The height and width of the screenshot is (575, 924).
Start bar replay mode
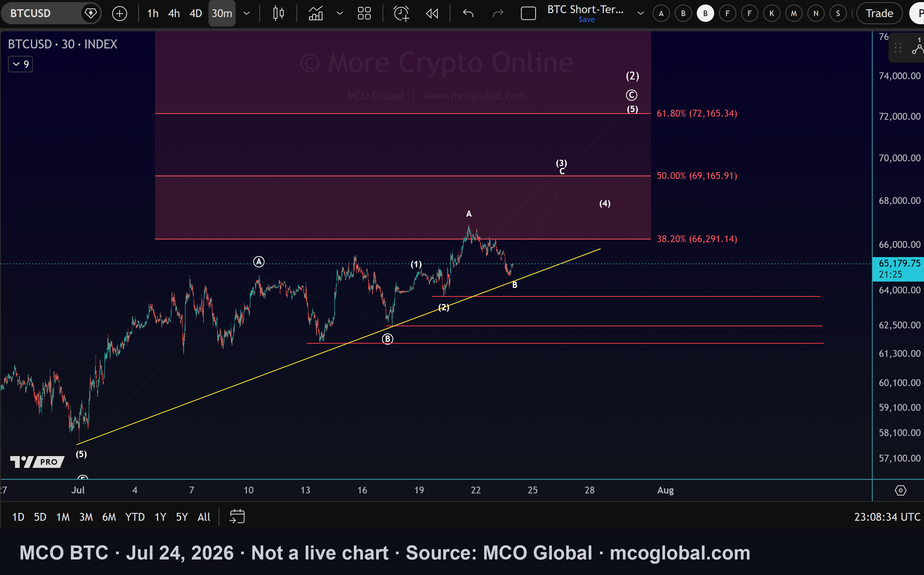[x=432, y=14]
